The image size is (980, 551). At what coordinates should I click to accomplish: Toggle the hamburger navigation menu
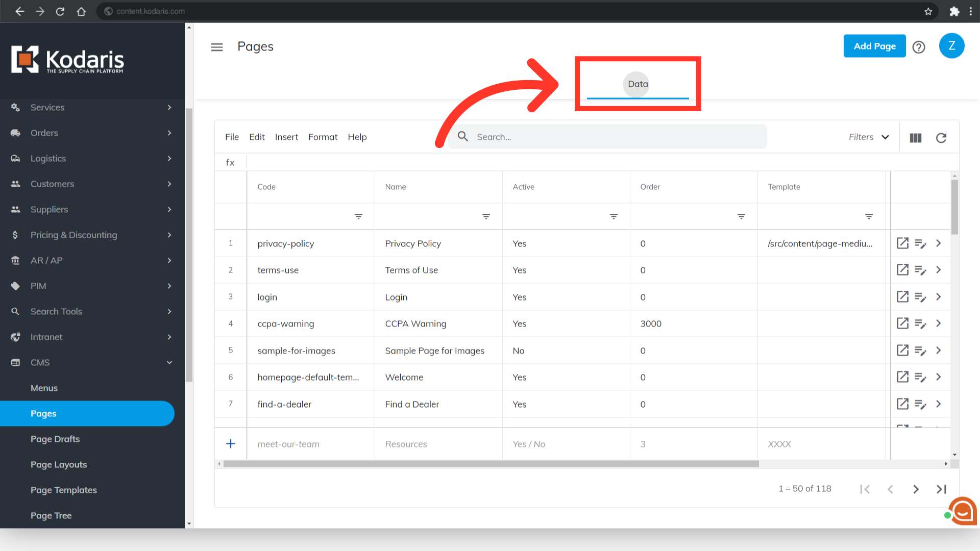click(217, 47)
